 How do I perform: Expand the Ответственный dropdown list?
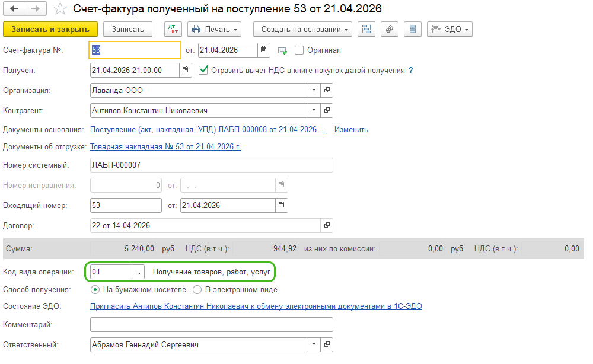(314, 344)
